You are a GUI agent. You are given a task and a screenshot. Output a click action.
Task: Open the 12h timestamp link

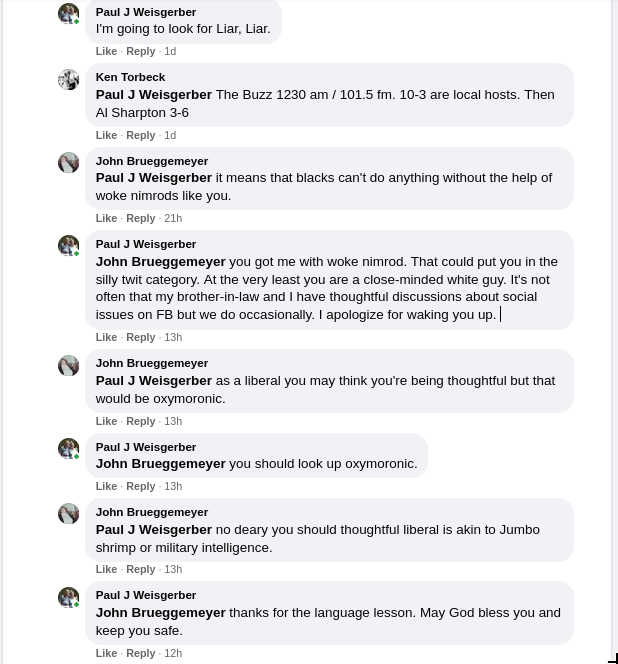173,653
